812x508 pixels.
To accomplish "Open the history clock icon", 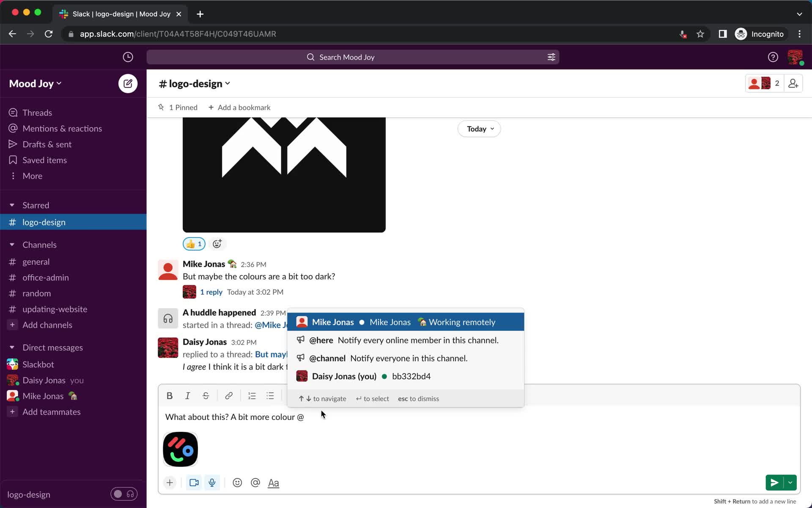I will click(128, 57).
